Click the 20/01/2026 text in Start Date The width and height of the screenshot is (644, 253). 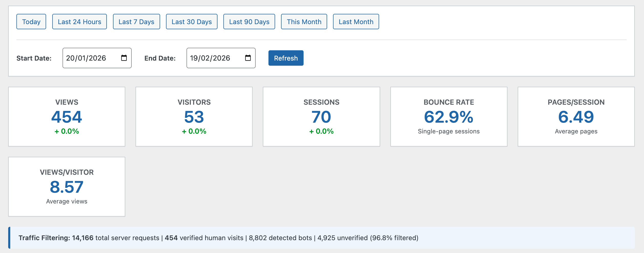(x=86, y=58)
